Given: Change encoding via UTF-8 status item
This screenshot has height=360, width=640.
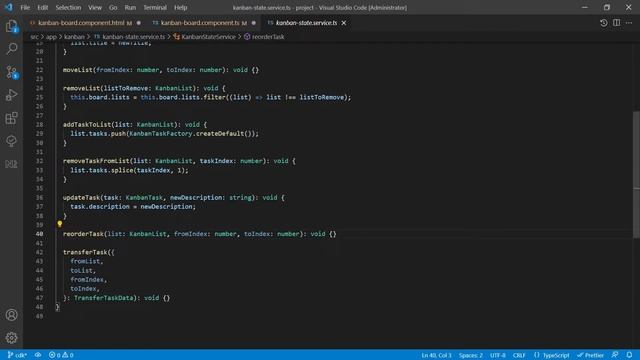Looking at the screenshot, I should click(498, 355).
